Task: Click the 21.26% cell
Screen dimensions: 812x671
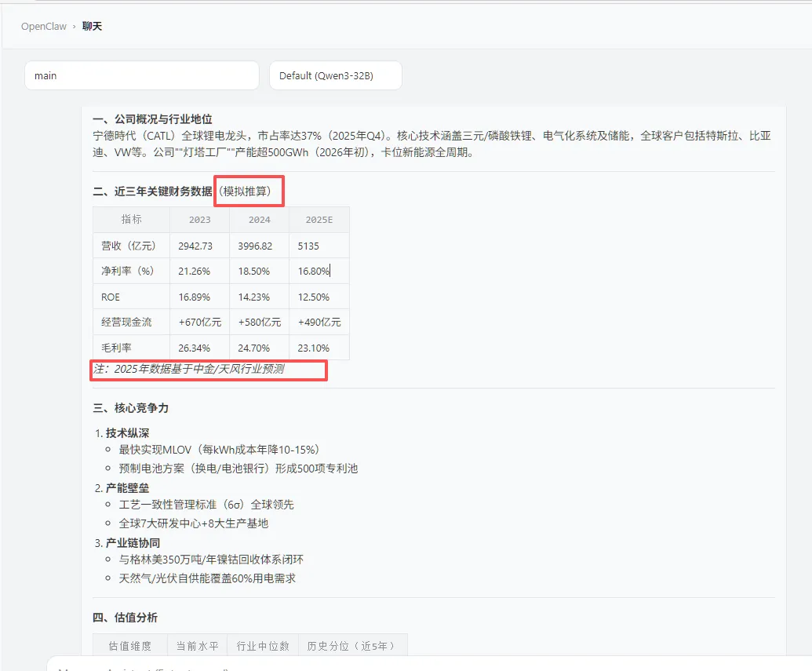Action: [199, 271]
